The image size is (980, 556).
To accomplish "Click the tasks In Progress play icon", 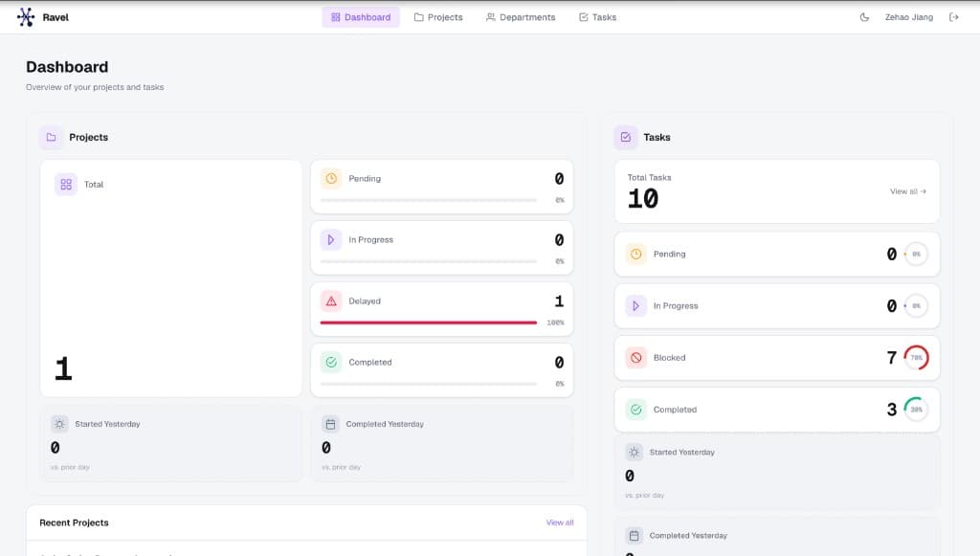I will (x=635, y=306).
